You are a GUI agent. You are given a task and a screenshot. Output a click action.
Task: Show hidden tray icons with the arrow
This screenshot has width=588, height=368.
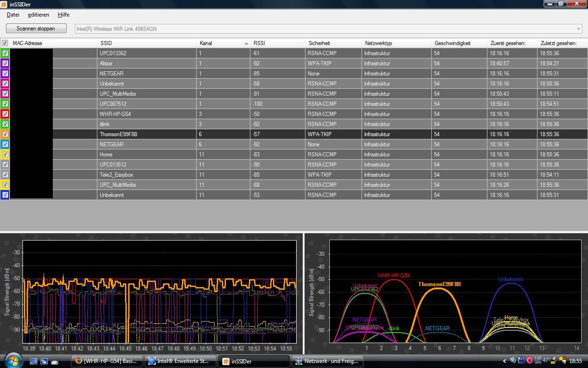coord(505,361)
